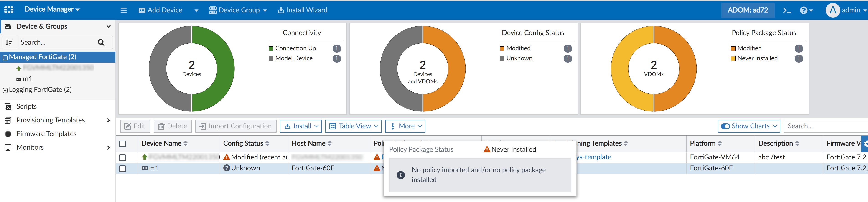Open the Add Device dropdown arrow
The image size is (868, 202).
[196, 10]
